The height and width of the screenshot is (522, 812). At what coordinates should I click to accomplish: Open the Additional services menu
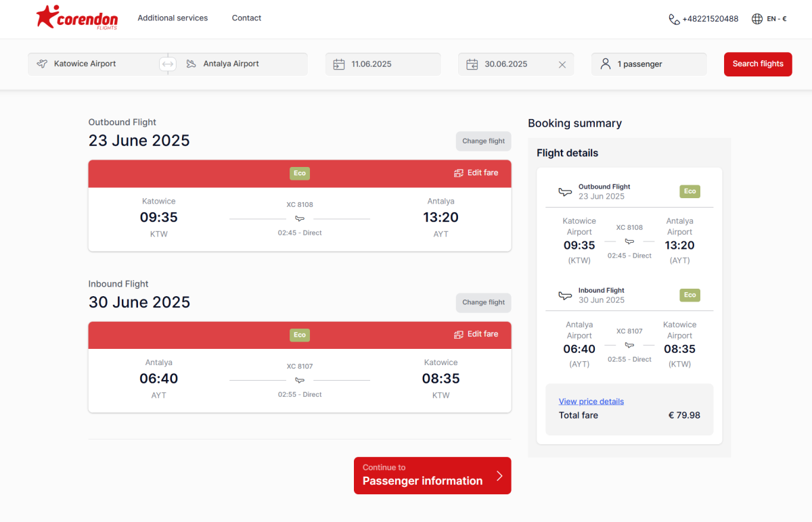(173, 18)
